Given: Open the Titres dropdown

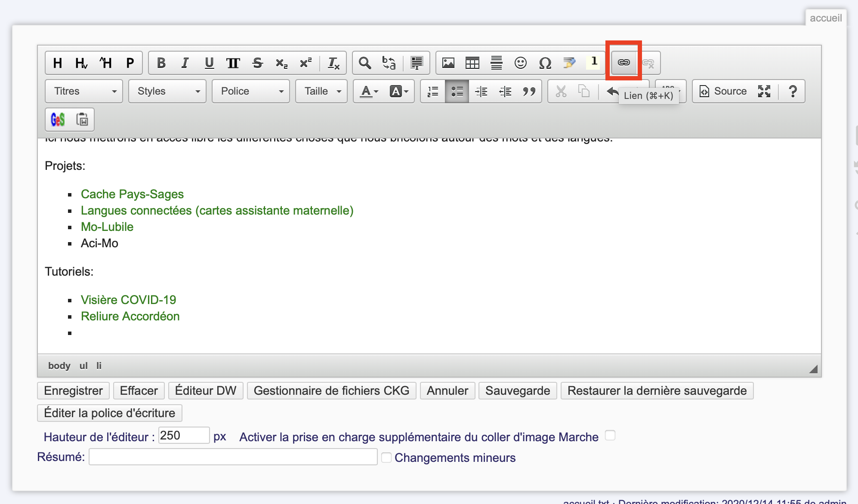Looking at the screenshot, I should pos(84,91).
